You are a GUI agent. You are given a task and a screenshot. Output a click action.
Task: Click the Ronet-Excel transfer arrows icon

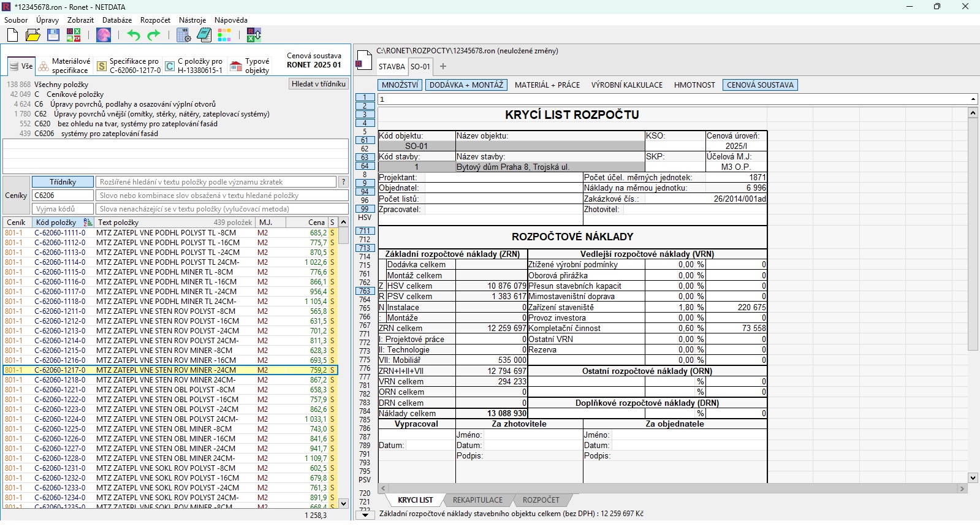pos(254,35)
